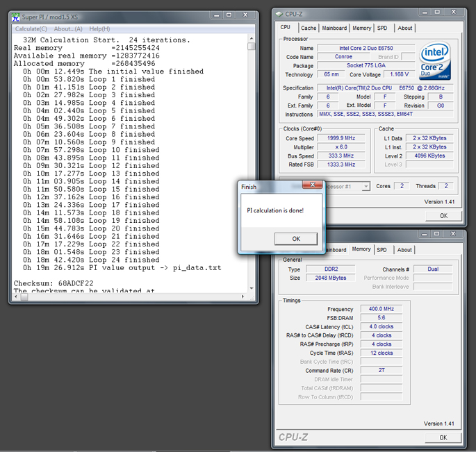
Task: Open About tab in the lower CPU-Z window
Action: [x=404, y=250]
